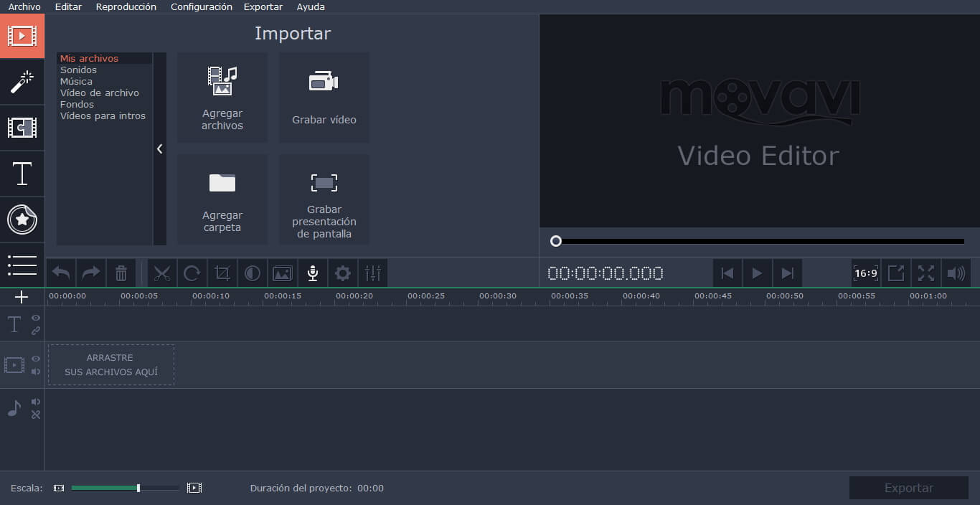980x505 pixels.
Task: Open the Editar menu
Action: point(68,6)
